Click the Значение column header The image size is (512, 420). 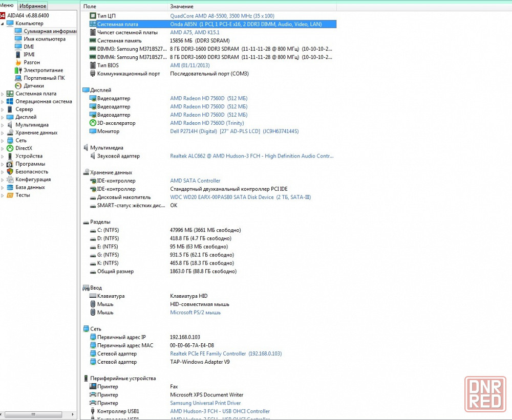coord(182,7)
